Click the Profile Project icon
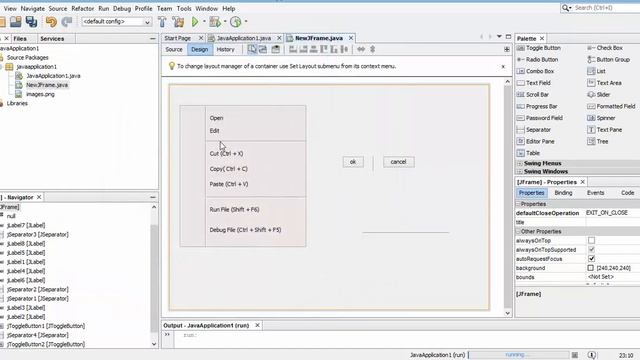640x360 pixels. [236, 22]
